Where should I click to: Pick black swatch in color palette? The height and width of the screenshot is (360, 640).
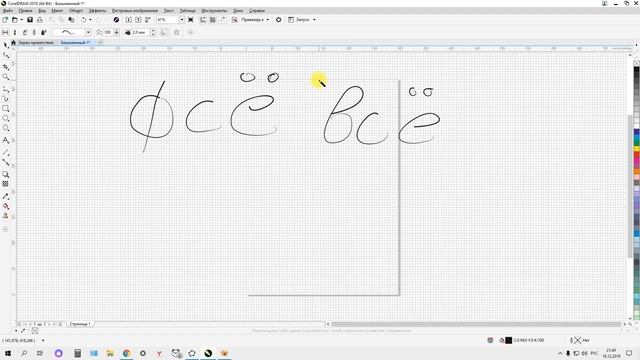click(x=636, y=70)
